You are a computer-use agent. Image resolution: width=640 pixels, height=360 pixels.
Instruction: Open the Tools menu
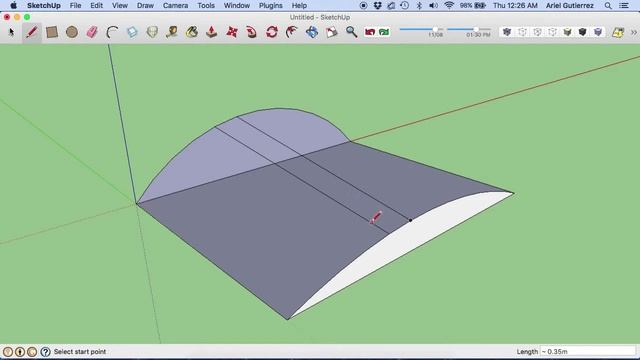[x=206, y=6]
